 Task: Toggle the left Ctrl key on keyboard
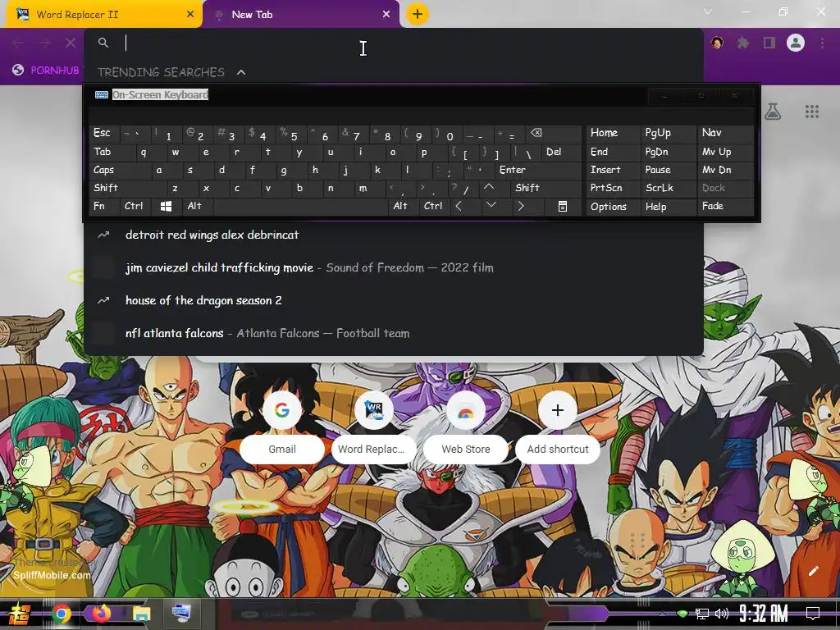(x=135, y=206)
